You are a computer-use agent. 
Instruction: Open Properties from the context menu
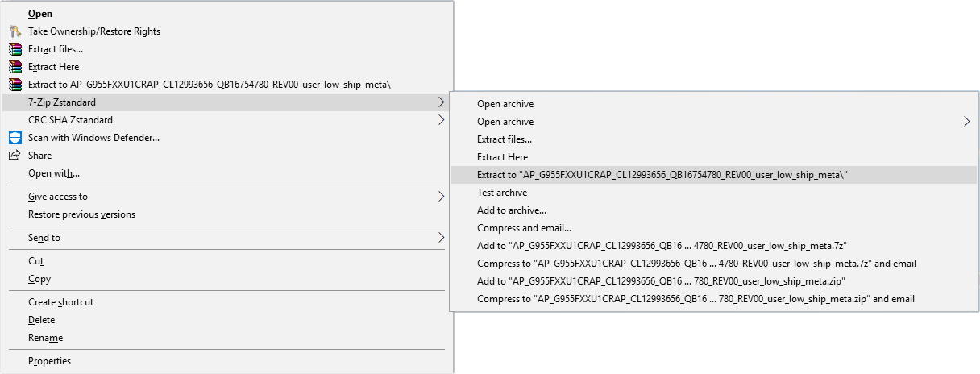click(x=226, y=361)
